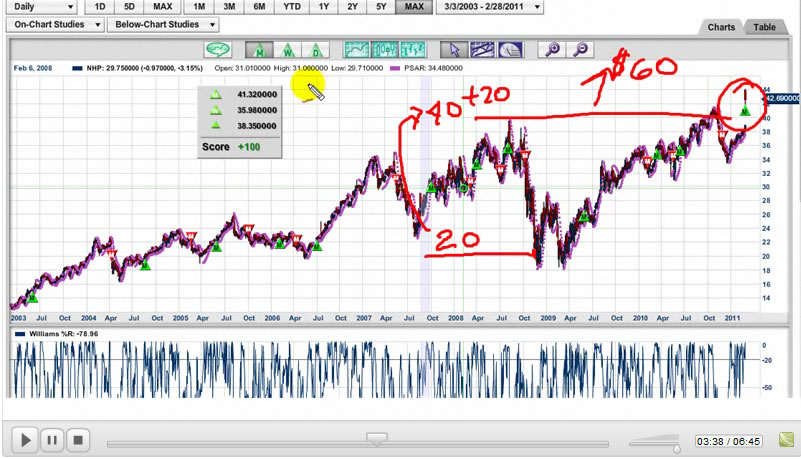Toggle the weekly (W) triangle signal
The width and height of the screenshot is (801, 459).
[x=287, y=50]
